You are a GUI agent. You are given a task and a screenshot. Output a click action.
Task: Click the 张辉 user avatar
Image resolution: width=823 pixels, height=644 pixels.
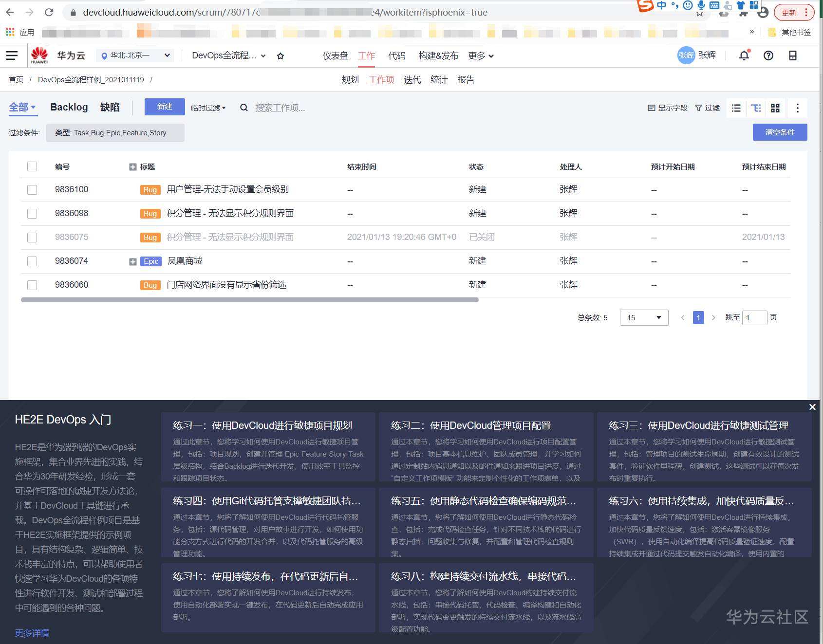(686, 55)
